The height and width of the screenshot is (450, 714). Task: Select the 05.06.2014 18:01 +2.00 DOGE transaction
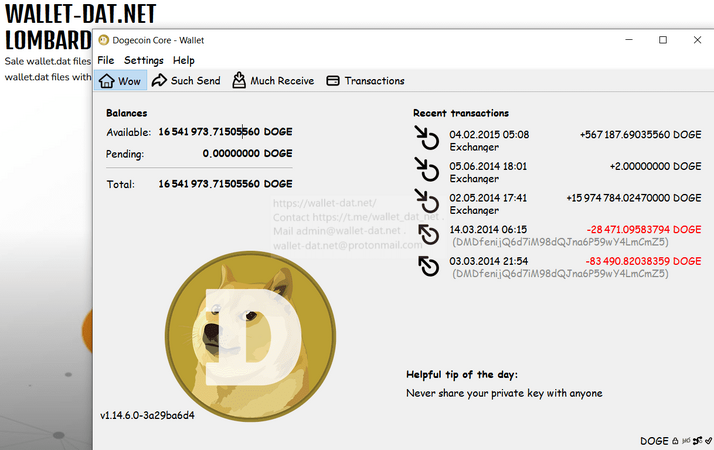557,172
